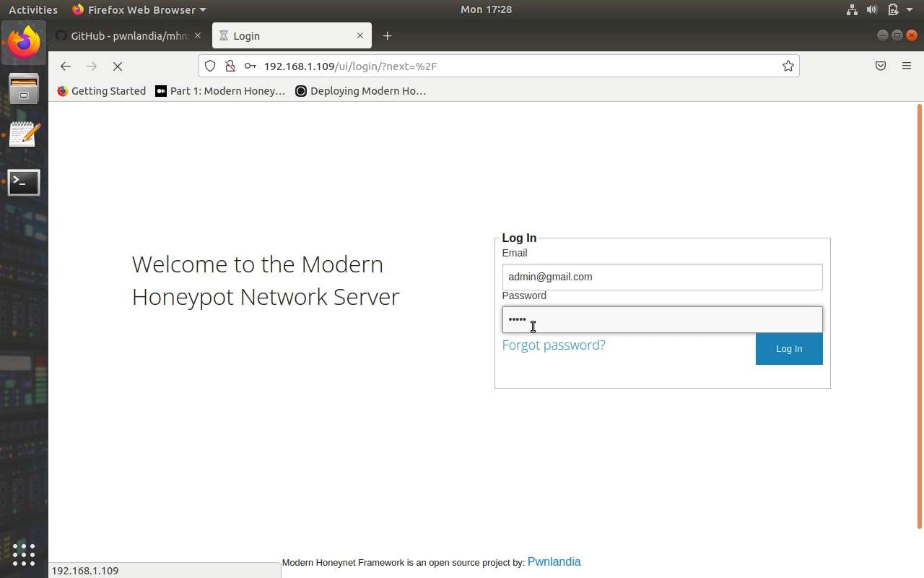Open clock and calendar dropdown Mon 17:28
This screenshot has width=924, height=578.
pyautogui.click(x=486, y=10)
